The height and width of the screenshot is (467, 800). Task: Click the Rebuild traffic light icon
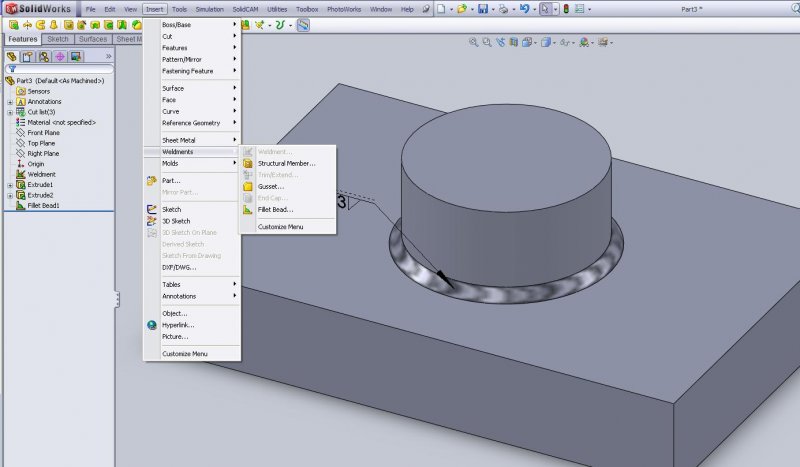click(566, 9)
